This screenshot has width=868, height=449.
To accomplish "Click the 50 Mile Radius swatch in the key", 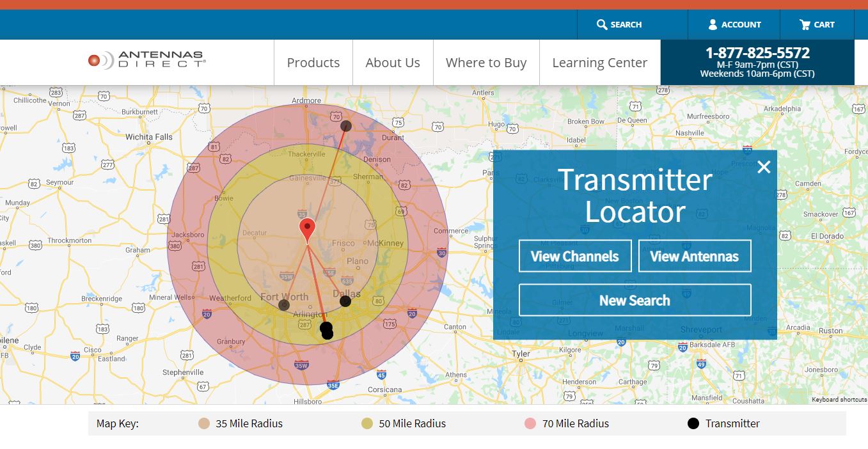I will (367, 423).
